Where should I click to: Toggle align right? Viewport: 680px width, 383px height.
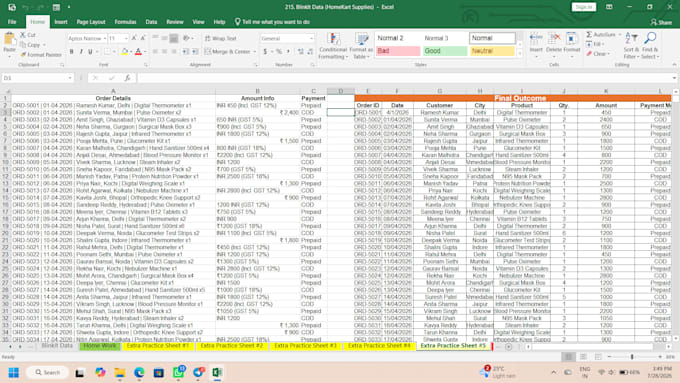174,52
